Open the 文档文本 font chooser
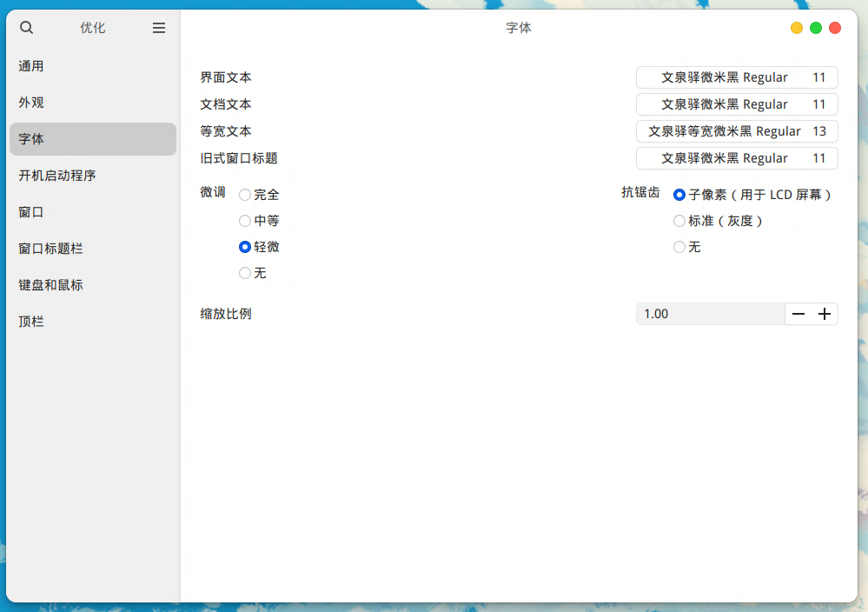The height and width of the screenshot is (612, 868). 736,104
